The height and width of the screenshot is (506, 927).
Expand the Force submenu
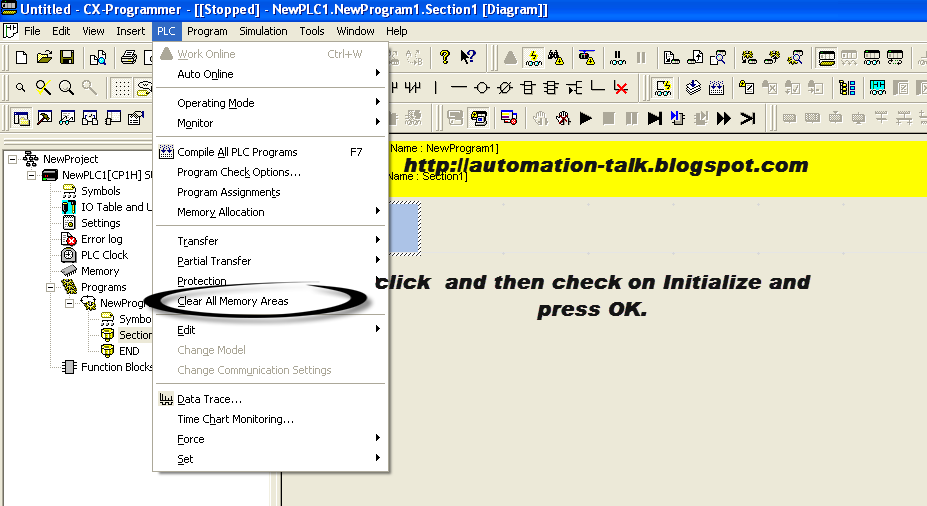tap(271, 439)
